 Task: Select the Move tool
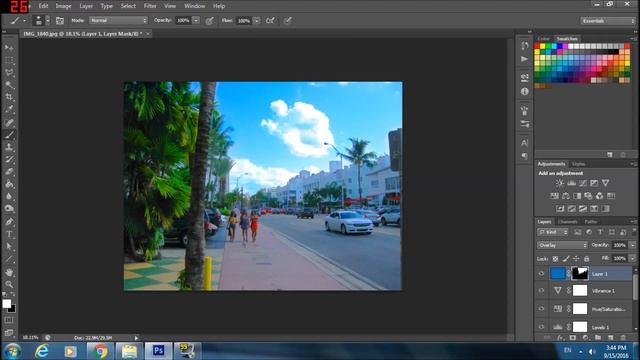pyautogui.click(x=9, y=48)
